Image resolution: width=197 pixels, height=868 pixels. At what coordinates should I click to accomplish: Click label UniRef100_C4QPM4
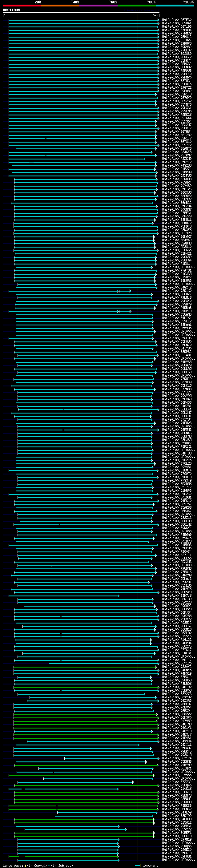point(177,643)
